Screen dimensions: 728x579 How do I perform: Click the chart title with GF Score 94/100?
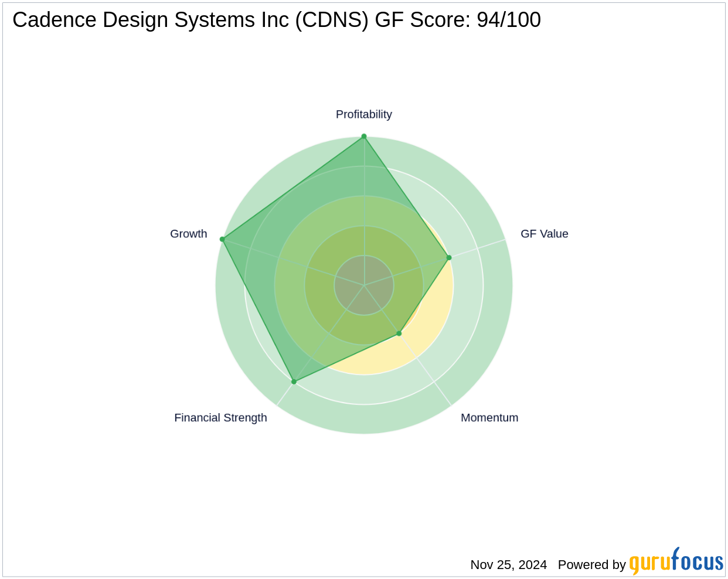(x=277, y=20)
